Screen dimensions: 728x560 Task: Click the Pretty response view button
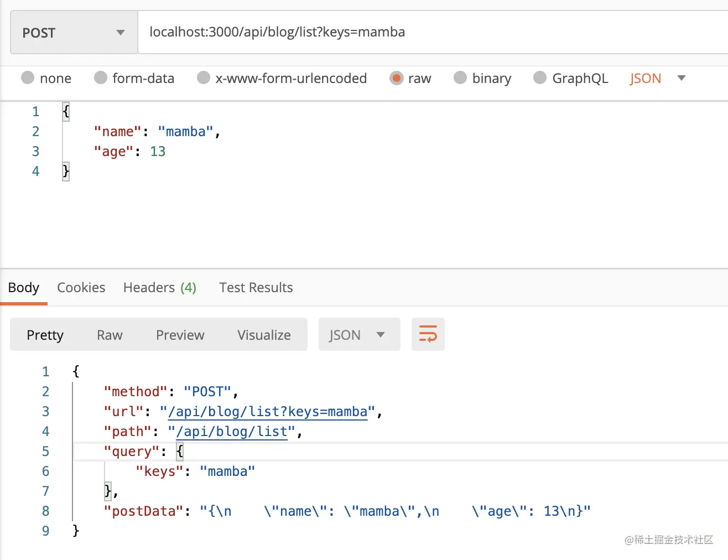[45, 335]
